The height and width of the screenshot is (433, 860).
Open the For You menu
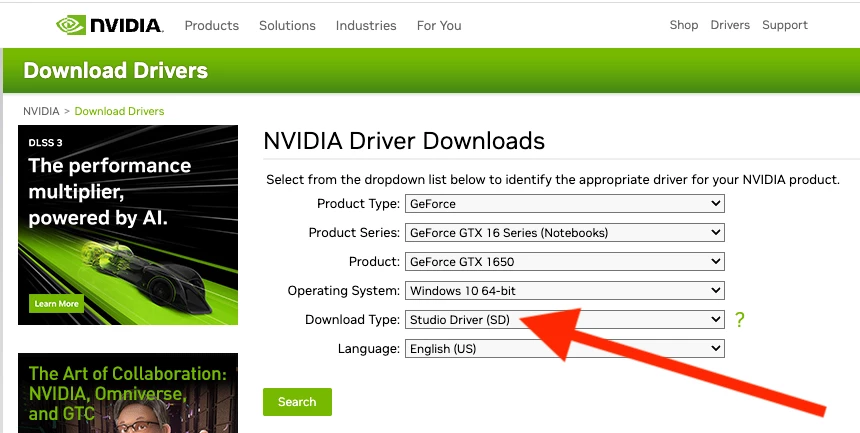(x=439, y=25)
